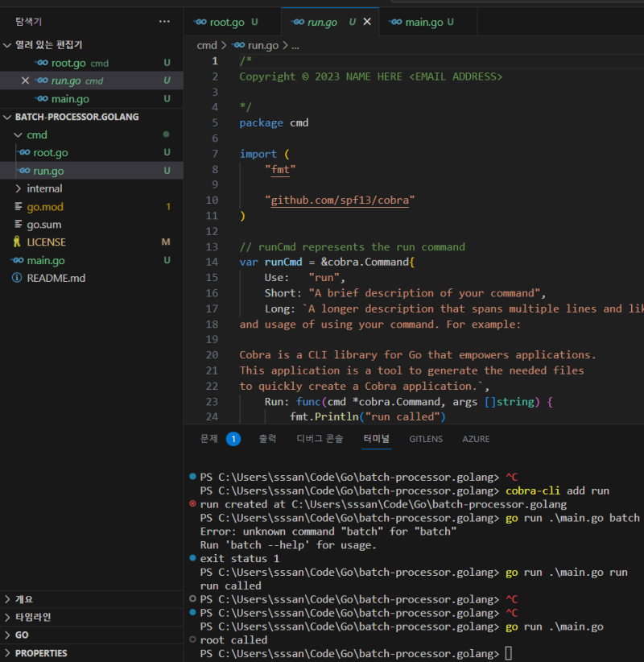Click the red error marker in terminal gutter
Screen dimensions: 644x662
(192, 503)
